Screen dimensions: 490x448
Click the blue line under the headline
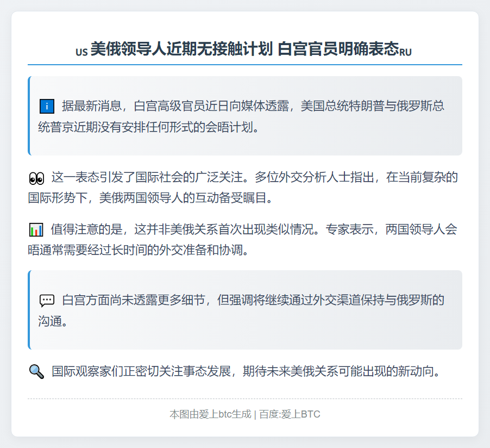pos(244,65)
